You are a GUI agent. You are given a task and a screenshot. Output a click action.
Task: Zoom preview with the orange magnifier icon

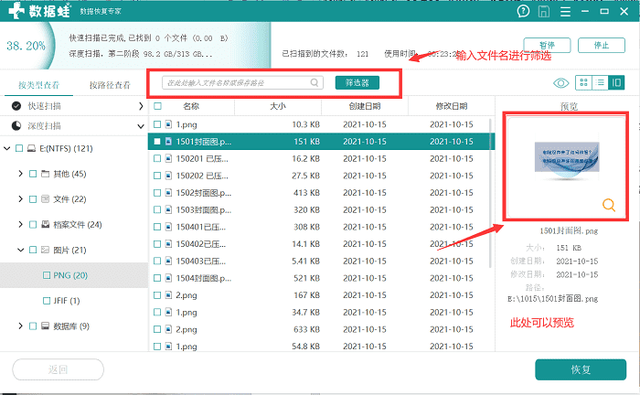(x=609, y=205)
